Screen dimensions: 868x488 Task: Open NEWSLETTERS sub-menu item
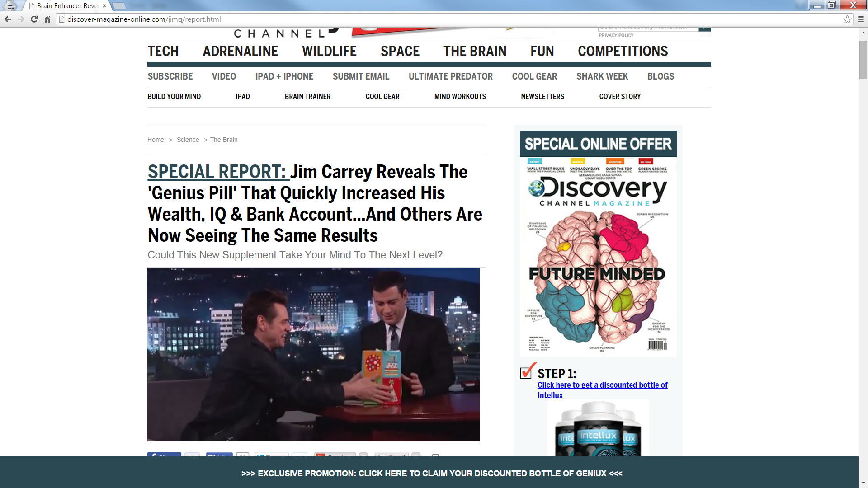pos(542,96)
